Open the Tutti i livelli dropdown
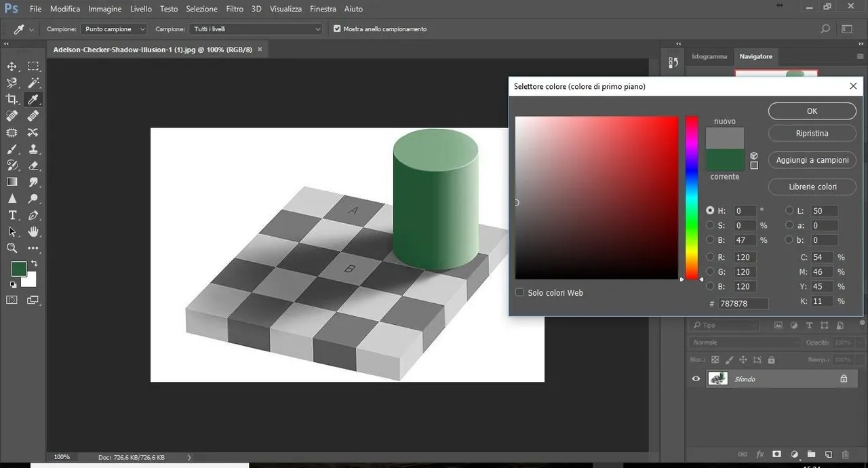Screen dimensions: 868x468 point(256,29)
